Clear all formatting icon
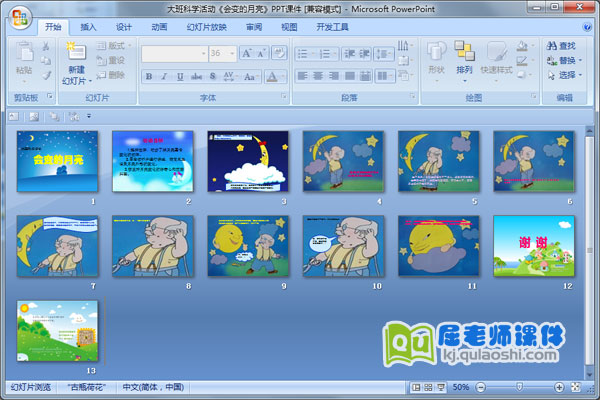 pos(279,53)
